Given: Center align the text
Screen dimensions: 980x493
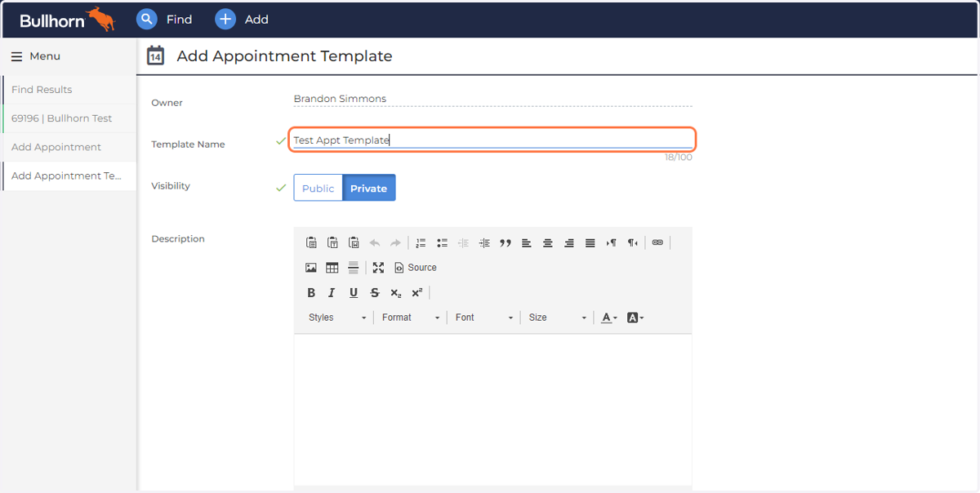Looking at the screenshot, I should [x=548, y=242].
